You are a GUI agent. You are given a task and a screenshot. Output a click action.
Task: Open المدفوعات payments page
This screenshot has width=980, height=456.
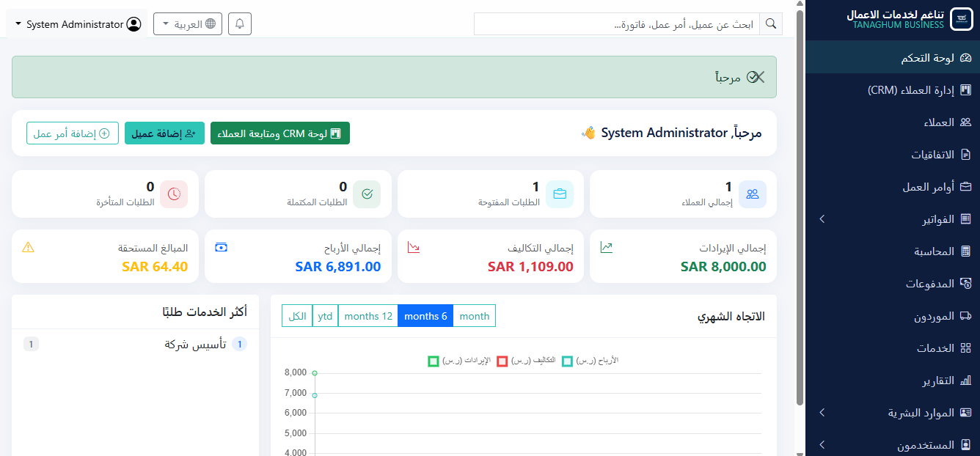[893, 284]
